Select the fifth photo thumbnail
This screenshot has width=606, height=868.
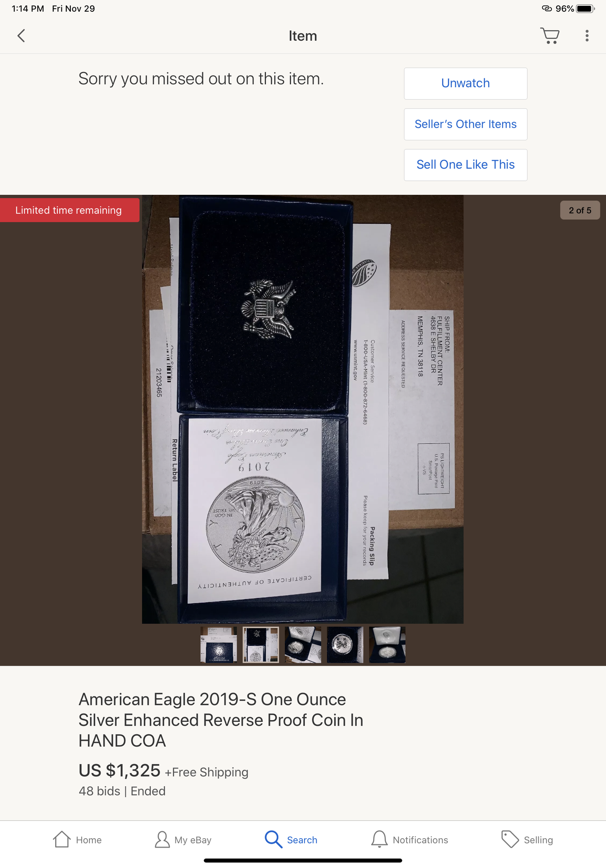(387, 644)
